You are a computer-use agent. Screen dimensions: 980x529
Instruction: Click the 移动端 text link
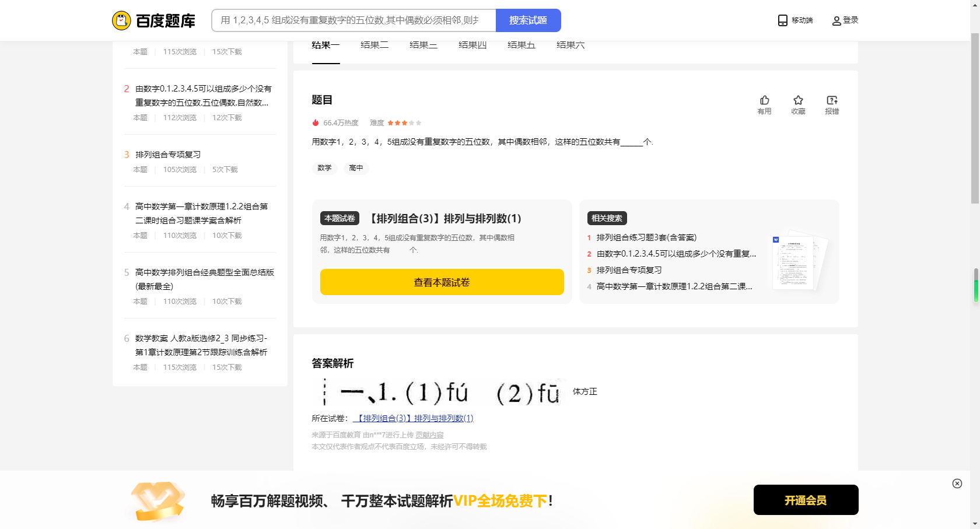(x=802, y=20)
